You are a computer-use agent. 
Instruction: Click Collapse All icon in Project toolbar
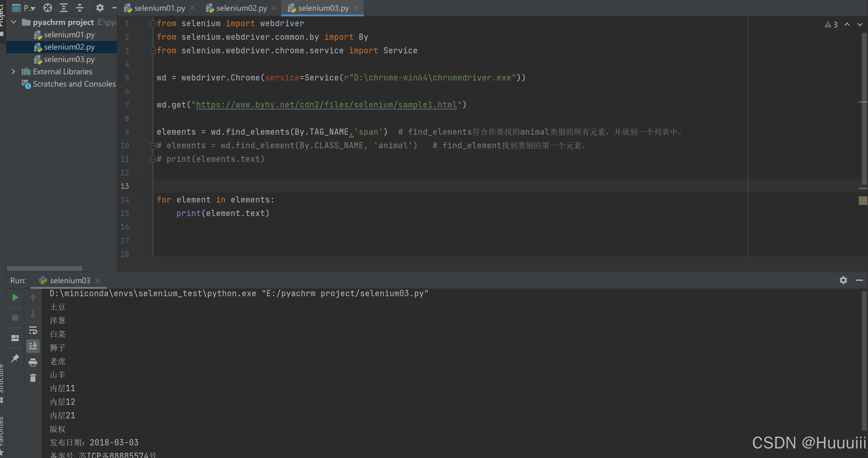point(80,8)
